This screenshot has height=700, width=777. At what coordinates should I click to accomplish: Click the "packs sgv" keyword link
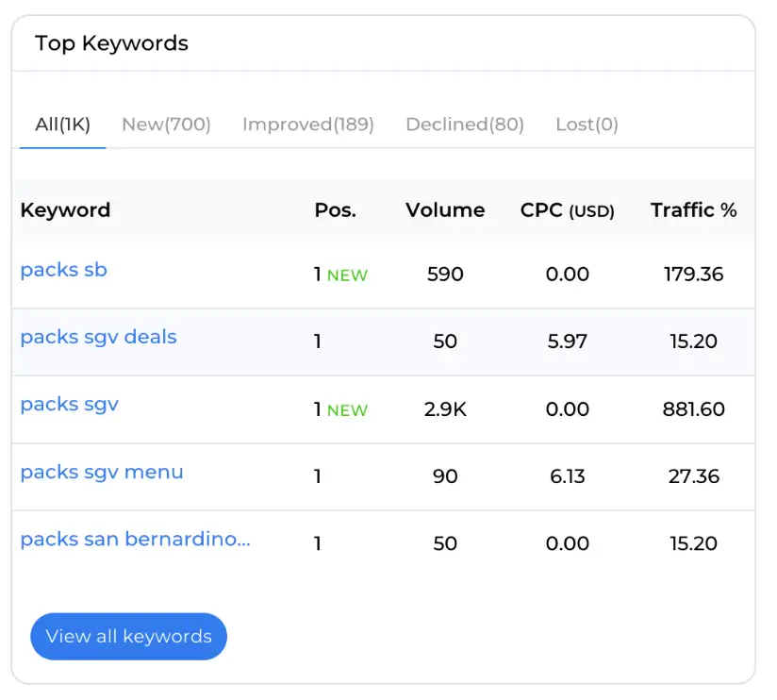(x=69, y=404)
